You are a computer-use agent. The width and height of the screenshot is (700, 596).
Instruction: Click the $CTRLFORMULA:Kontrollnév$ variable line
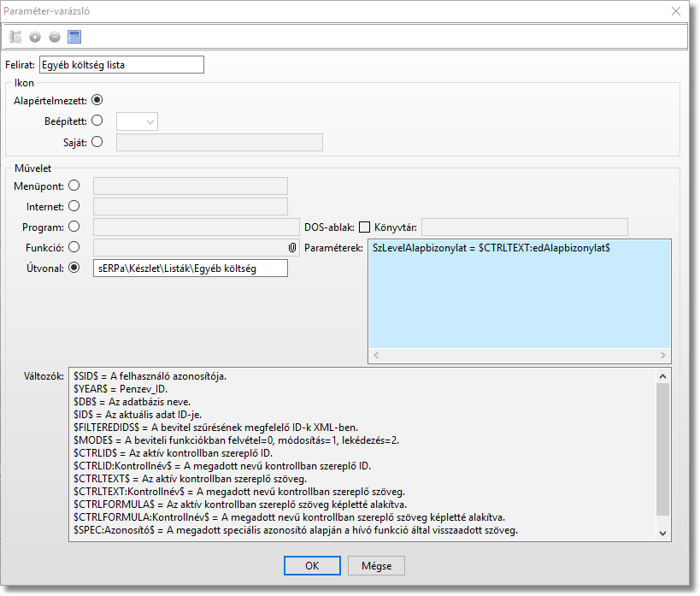(x=289, y=517)
